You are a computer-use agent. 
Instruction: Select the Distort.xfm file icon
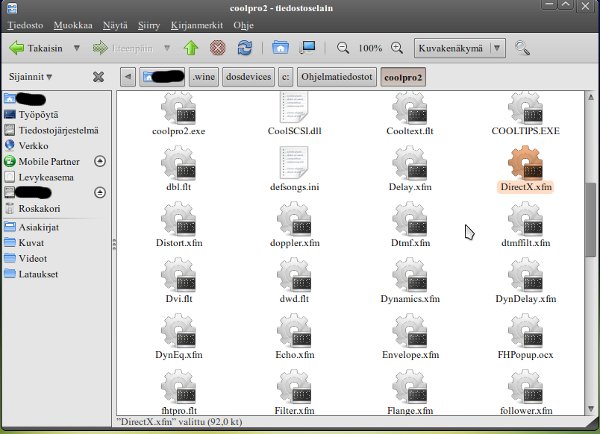click(178, 219)
